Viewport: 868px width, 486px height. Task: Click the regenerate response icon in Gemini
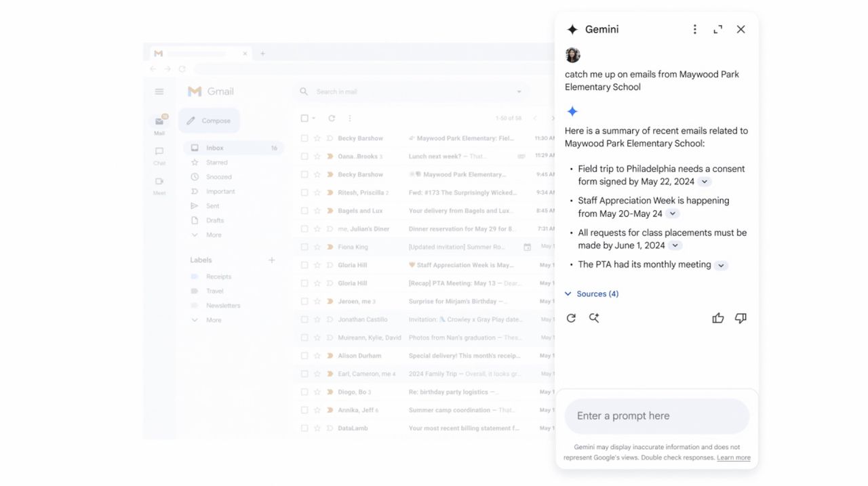pos(571,317)
